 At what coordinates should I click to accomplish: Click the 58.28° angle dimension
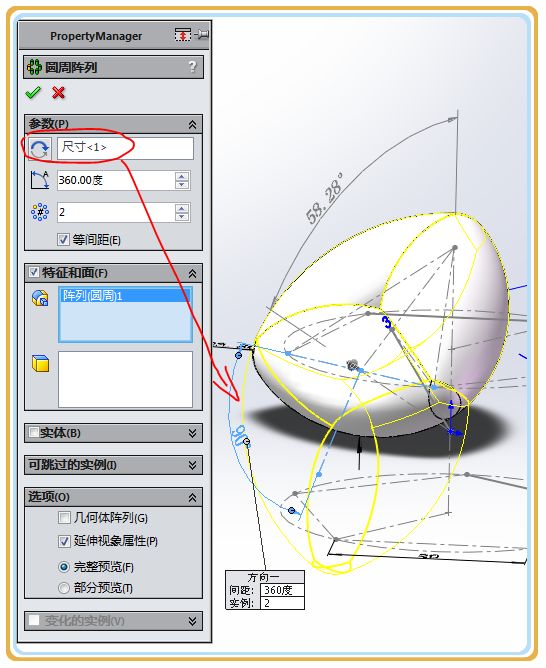click(x=325, y=199)
